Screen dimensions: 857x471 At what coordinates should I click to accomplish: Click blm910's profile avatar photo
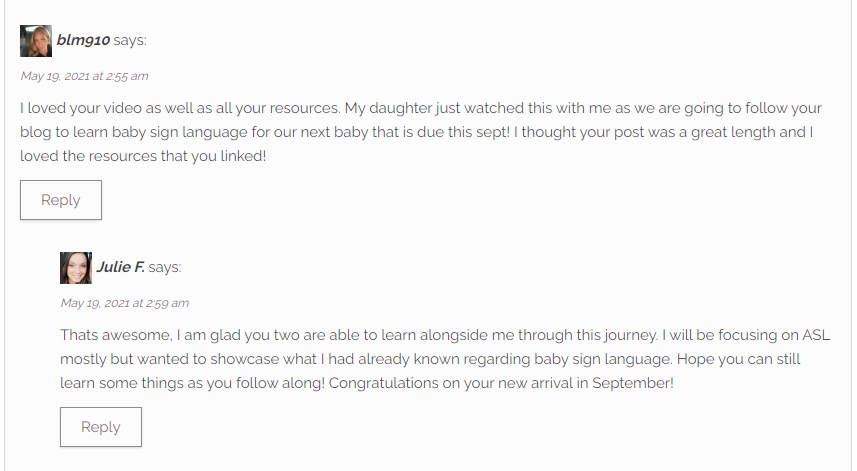tap(36, 41)
